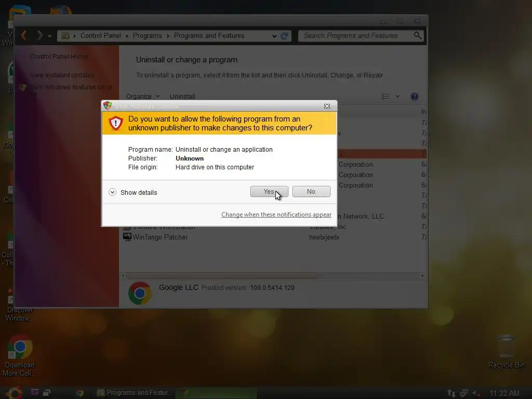Click the Google Chrome icon in details pane
The height and width of the screenshot is (399, 532).
[x=140, y=293]
